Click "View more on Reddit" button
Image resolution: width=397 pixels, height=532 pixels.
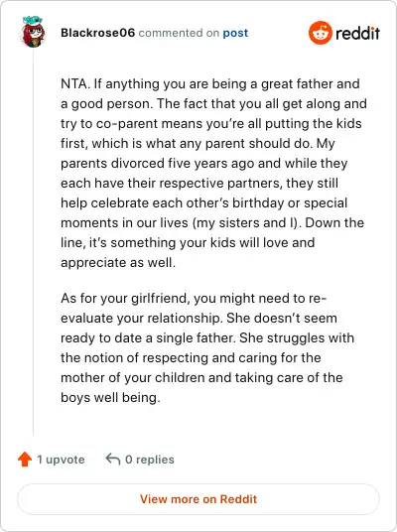tap(198, 499)
